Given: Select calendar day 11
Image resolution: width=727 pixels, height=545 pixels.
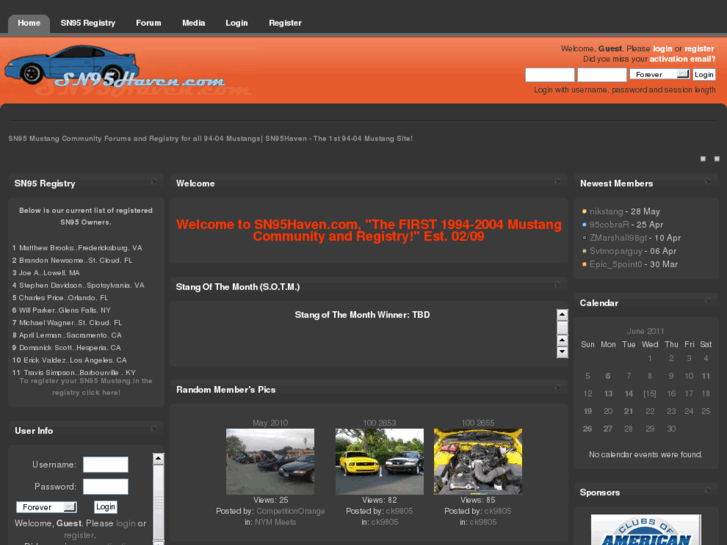Looking at the screenshot, I should click(706, 376).
